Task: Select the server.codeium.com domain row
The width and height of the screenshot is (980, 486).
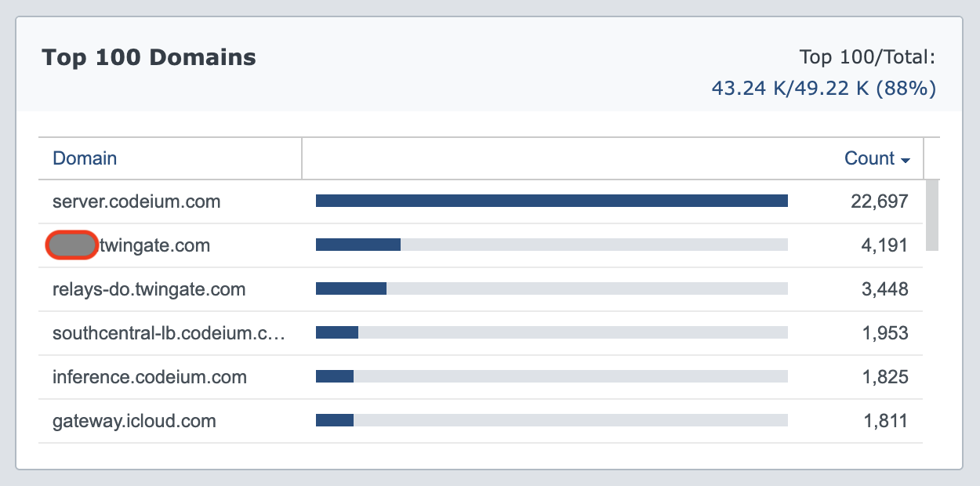Action: point(136,201)
